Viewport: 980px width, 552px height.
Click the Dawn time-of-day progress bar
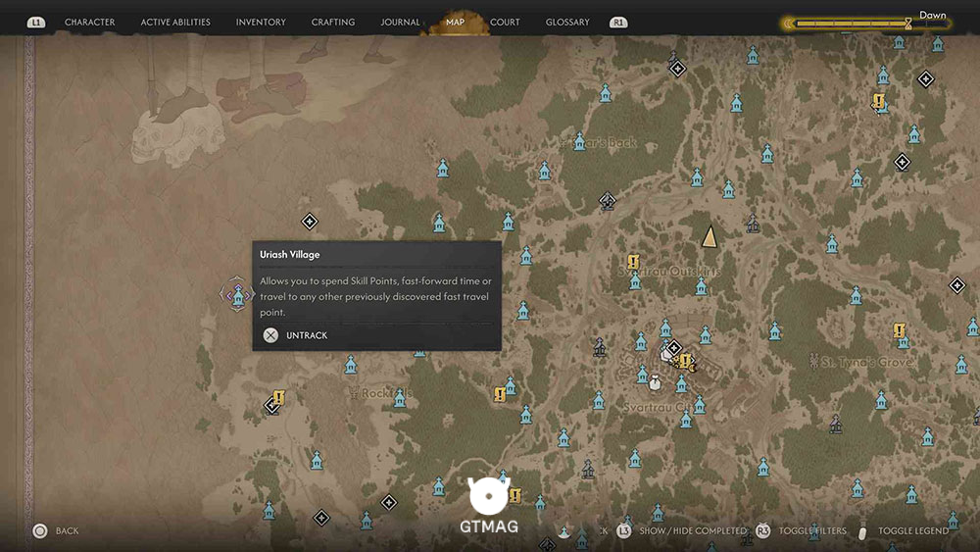(x=865, y=24)
